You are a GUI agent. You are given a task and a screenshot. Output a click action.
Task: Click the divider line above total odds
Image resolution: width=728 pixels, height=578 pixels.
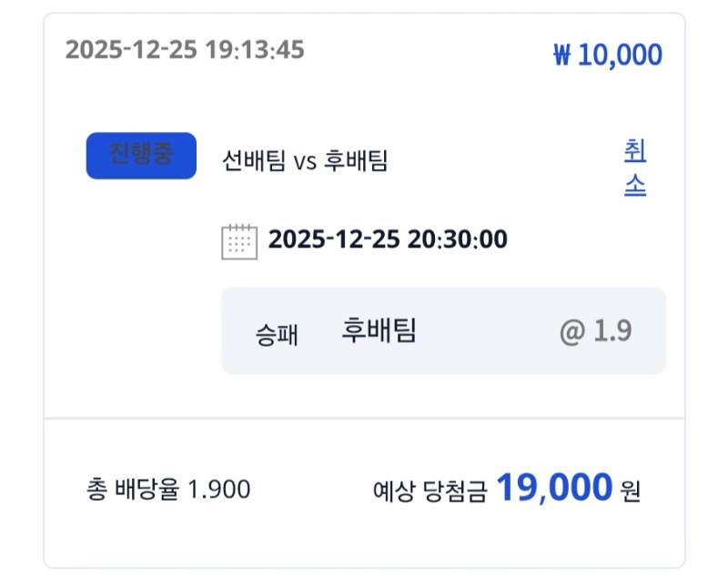click(x=364, y=418)
